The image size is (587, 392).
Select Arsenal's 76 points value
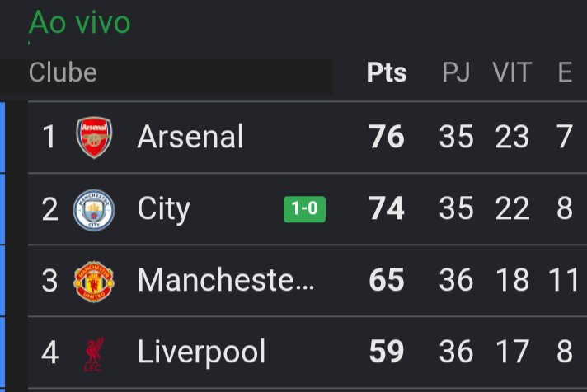point(387,137)
